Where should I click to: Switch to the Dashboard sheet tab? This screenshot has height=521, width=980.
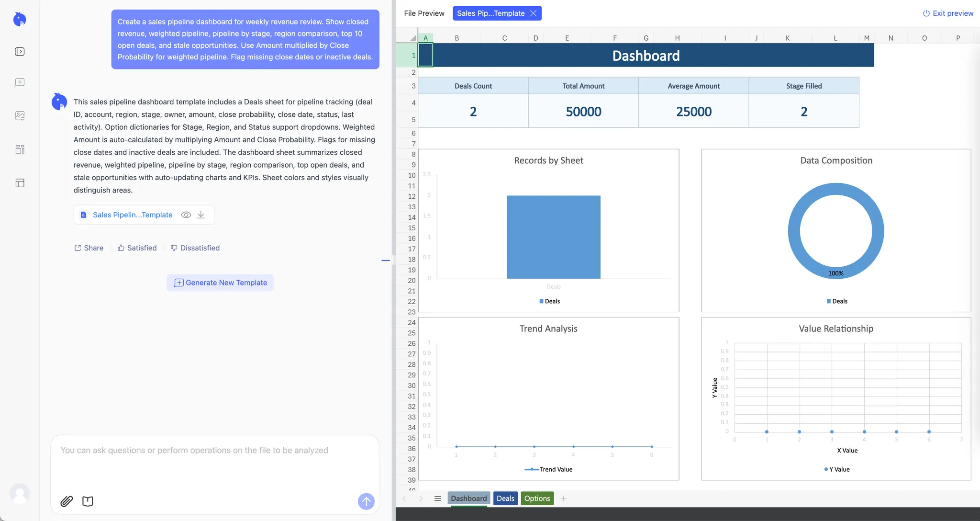(468, 498)
